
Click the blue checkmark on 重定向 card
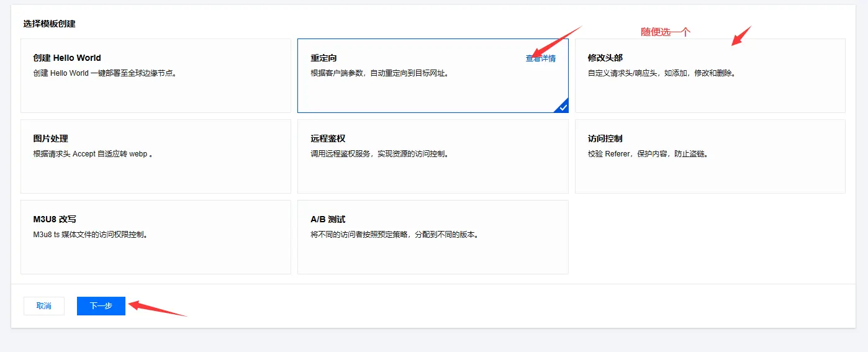click(x=563, y=107)
